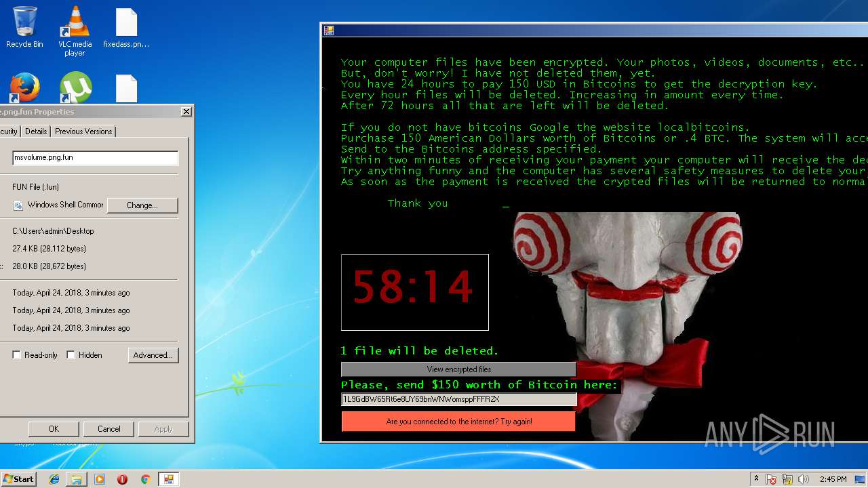Cancel the Properties dialog
This screenshot has height=488, width=868.
coord(109,429)
